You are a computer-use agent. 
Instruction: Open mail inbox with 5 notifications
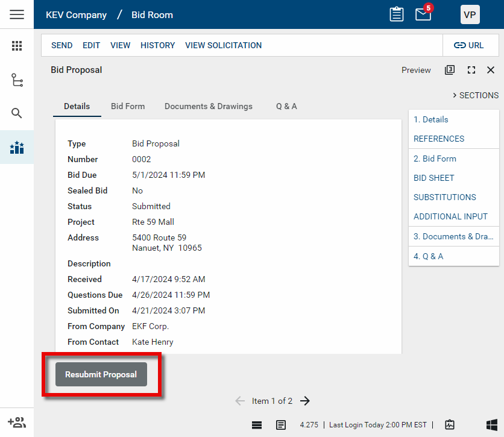(423, 14)
